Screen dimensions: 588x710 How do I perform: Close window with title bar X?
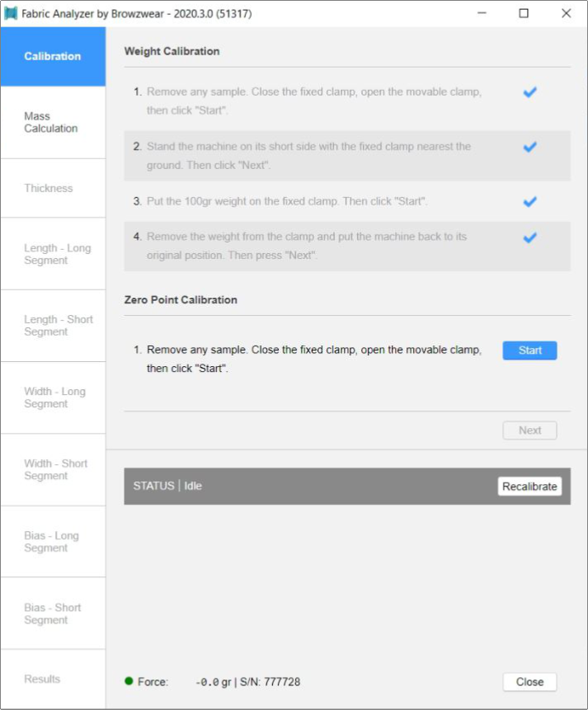(567, 13)
